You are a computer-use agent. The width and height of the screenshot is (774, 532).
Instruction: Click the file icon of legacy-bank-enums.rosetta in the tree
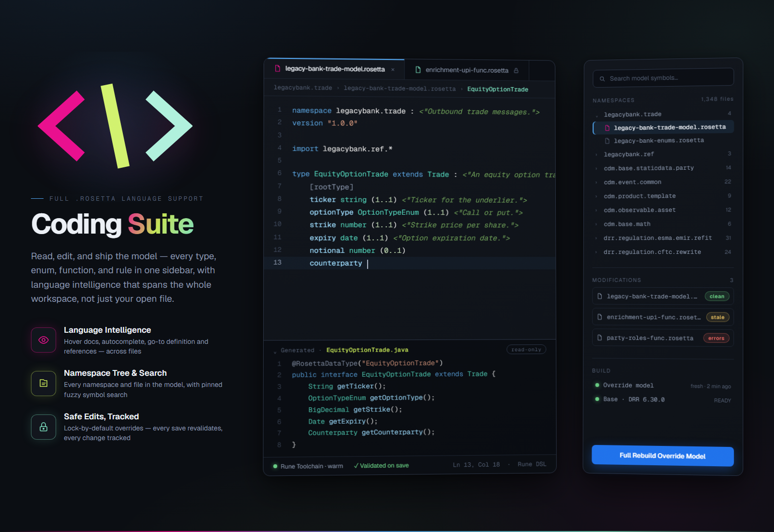[607, 141]
